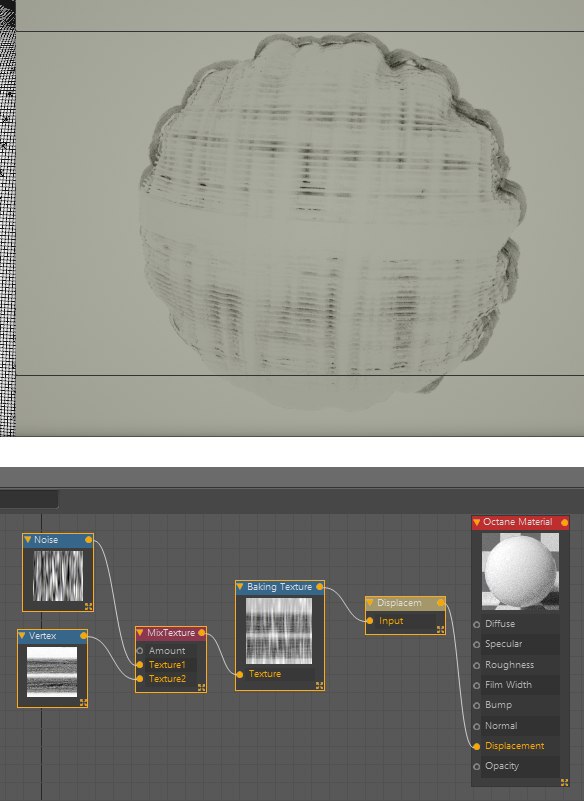Collapse the Baking Texture node triangle

(x=240, y=587)
